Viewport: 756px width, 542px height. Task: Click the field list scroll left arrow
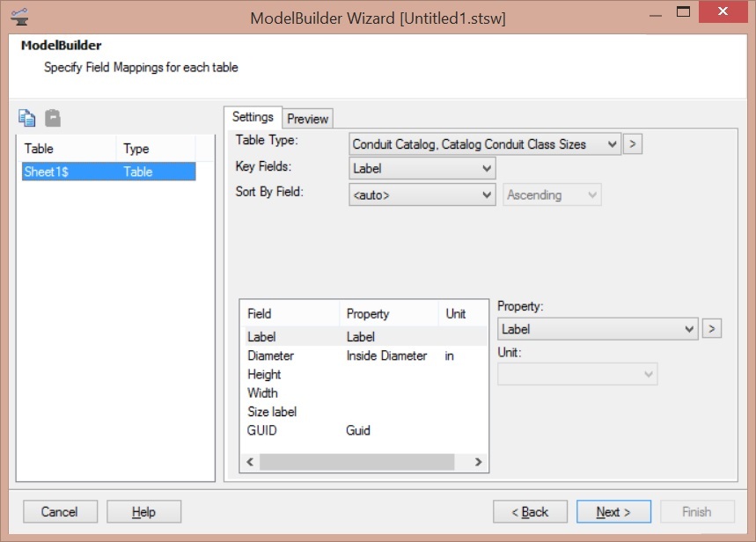tap(250, 462)
